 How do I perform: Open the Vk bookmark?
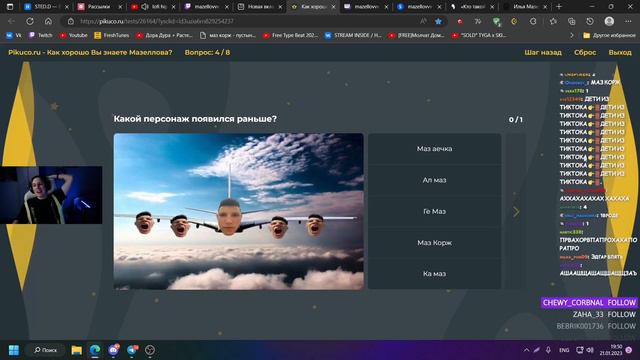(13, 36)
